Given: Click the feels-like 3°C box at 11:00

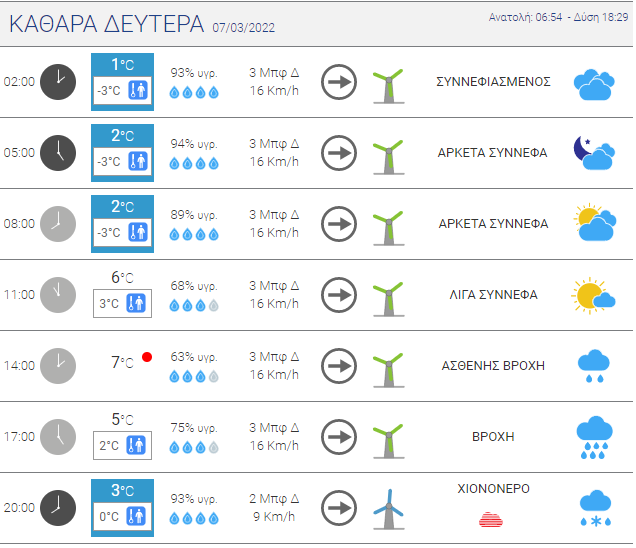Looking at the screenshot, I should (122, 303).
